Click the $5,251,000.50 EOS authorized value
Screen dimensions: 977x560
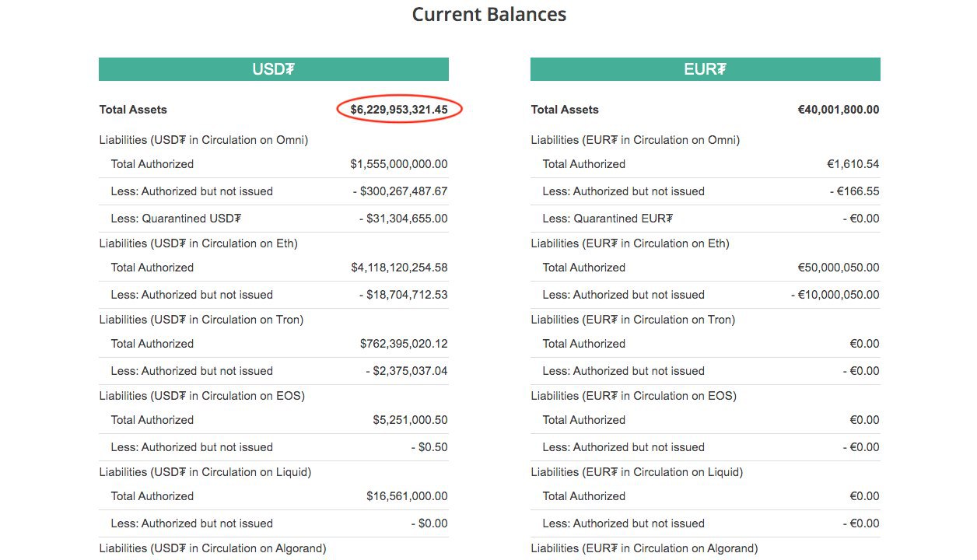(410, 420)
